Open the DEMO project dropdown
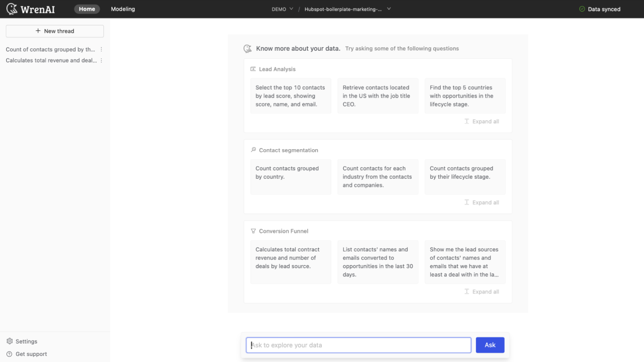Screen dimensions: 644x362 point(282,9)
